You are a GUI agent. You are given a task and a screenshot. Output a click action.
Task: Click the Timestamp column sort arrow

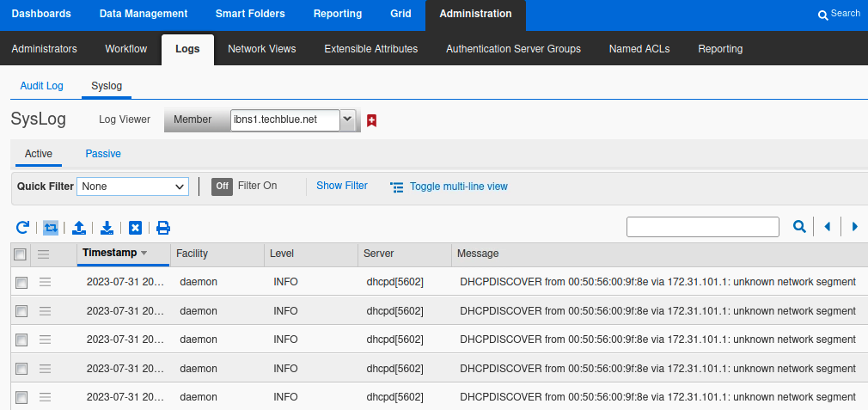pos(144,253)
